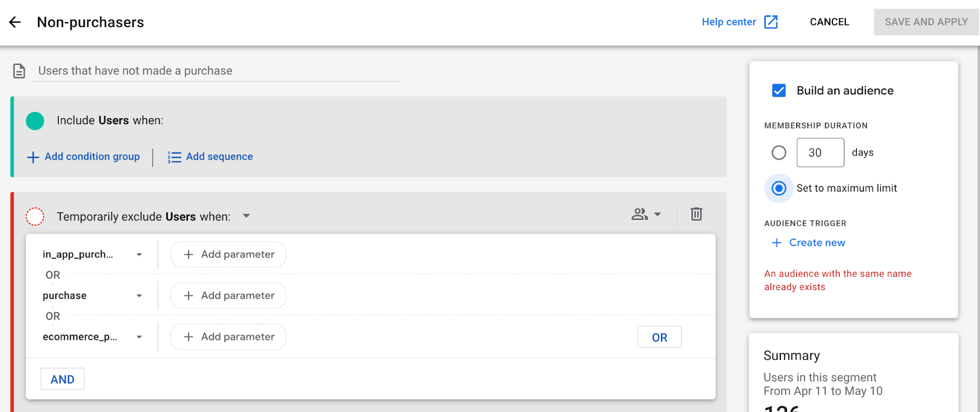Click the membership duration days input field
The height and width of the screenshot is (412, 980).
click(x=820, y=152)
